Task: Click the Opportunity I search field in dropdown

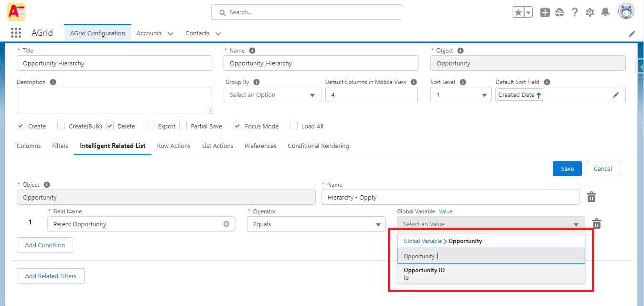Action: coord(491,256)
